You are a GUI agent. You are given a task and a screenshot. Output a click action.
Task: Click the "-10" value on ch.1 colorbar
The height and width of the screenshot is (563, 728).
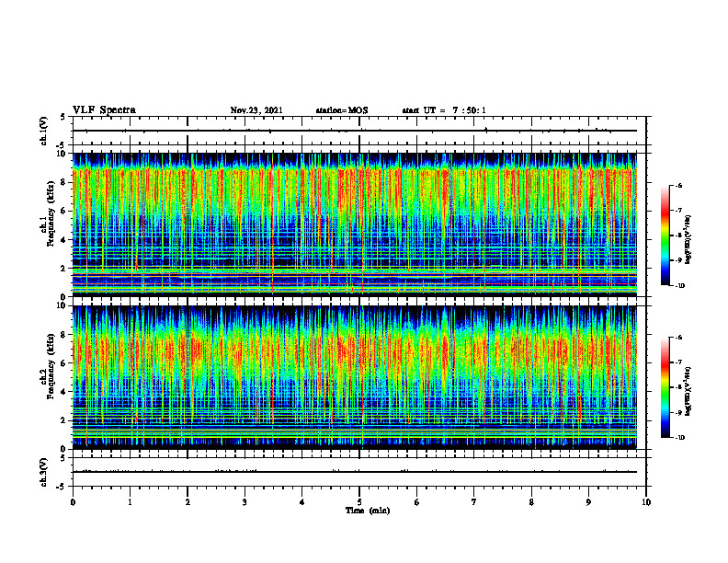680,286
